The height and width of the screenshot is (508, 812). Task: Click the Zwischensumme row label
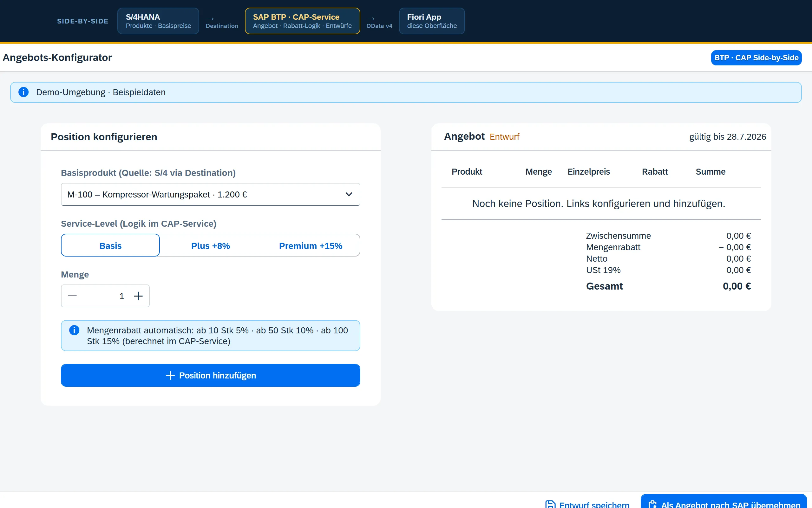point(619,236)
